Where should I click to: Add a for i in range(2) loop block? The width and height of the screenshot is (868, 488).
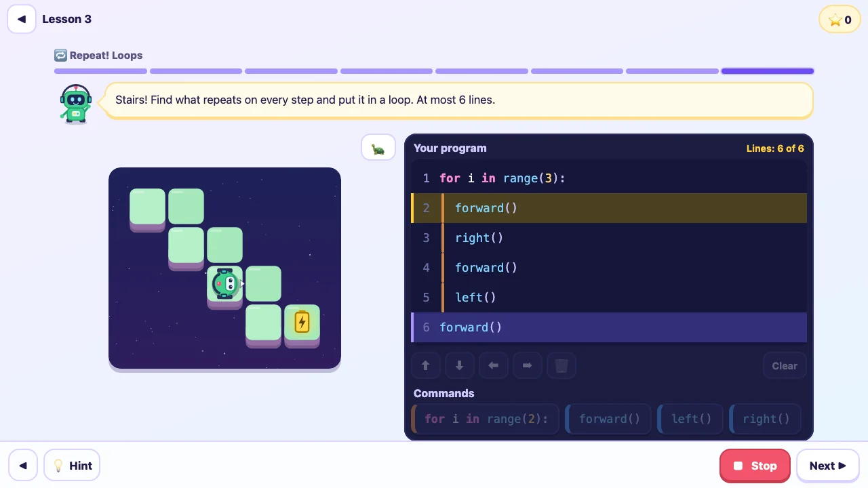(x=486, y=419)
